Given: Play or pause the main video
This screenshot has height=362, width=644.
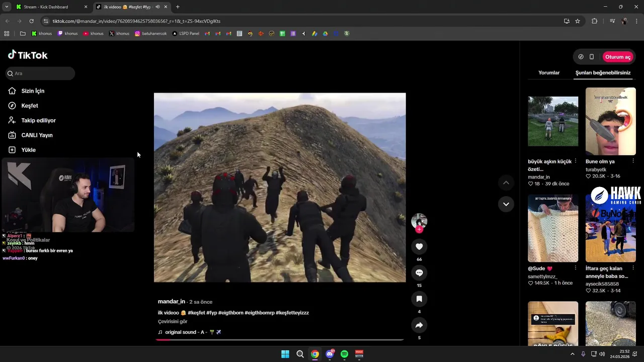Looking at the screenshot, I should tap(280, 187).
